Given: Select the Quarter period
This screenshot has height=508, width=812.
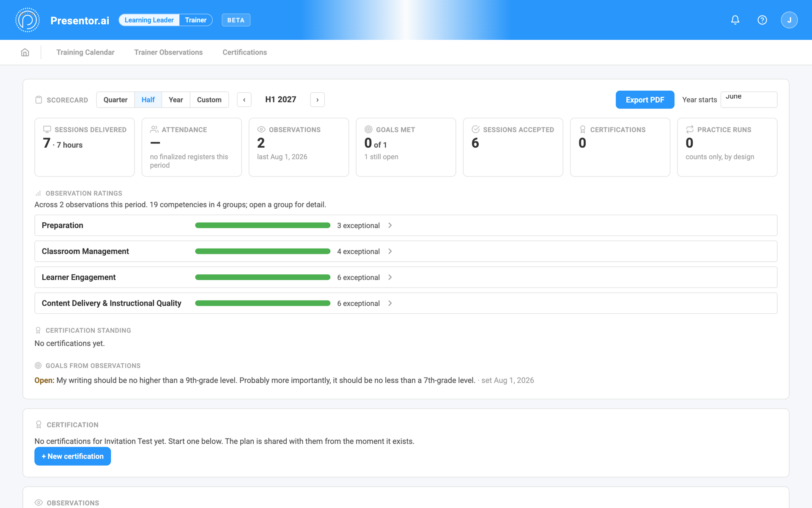Looking at the screenshot, I should point(115,99).
